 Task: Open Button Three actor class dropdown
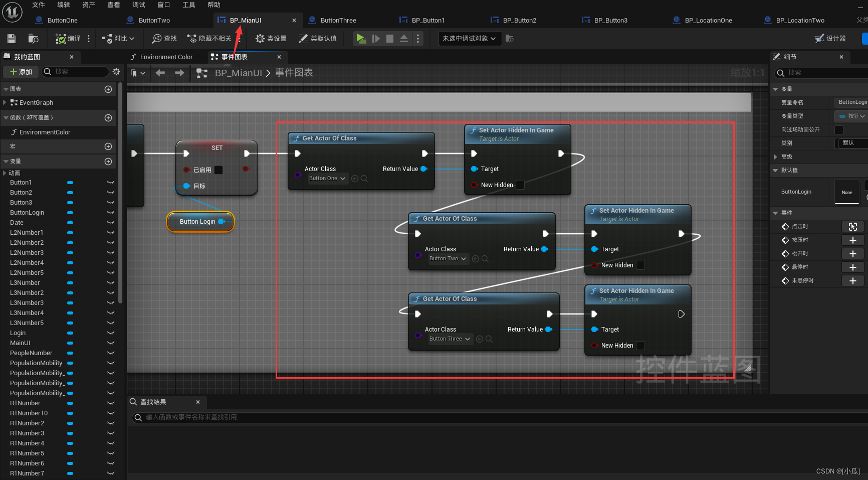coord(450,339)
